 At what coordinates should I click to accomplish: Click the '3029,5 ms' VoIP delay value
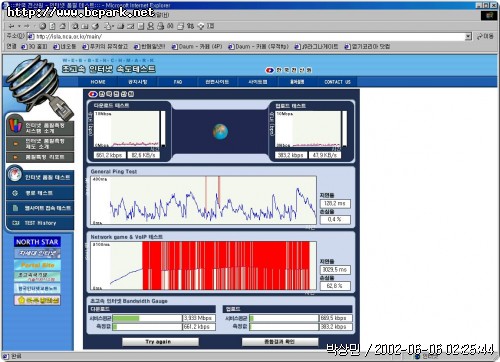[335, 269]
